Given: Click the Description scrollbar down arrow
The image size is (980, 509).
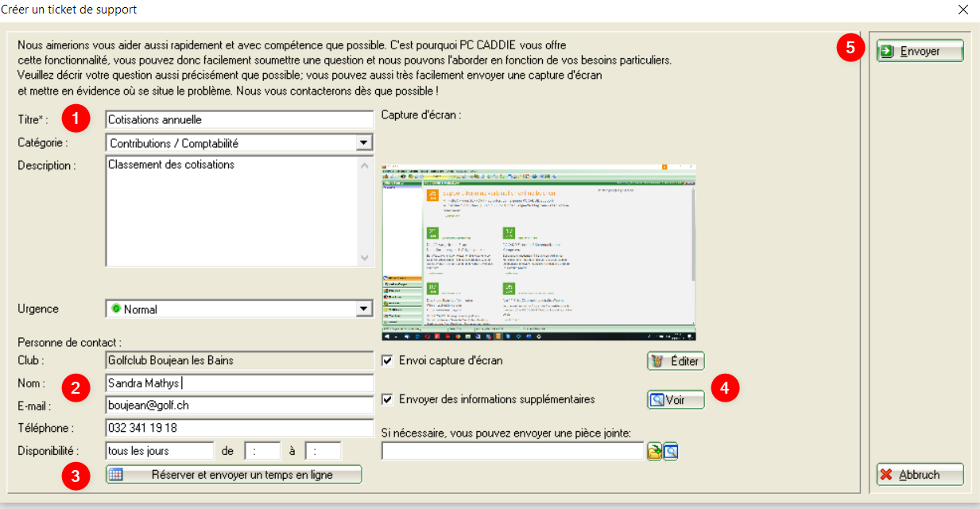Looking at the screenshot, I should click(x=365, y=258).
